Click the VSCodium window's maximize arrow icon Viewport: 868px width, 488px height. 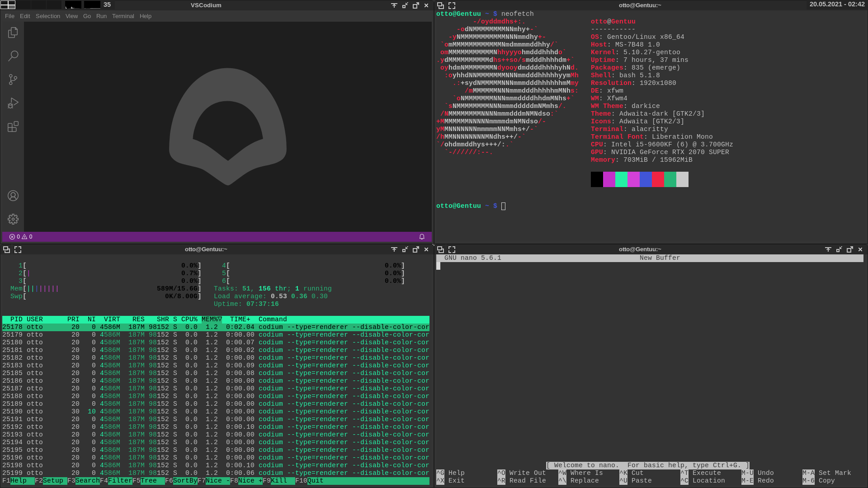click(x=416, y=5)
